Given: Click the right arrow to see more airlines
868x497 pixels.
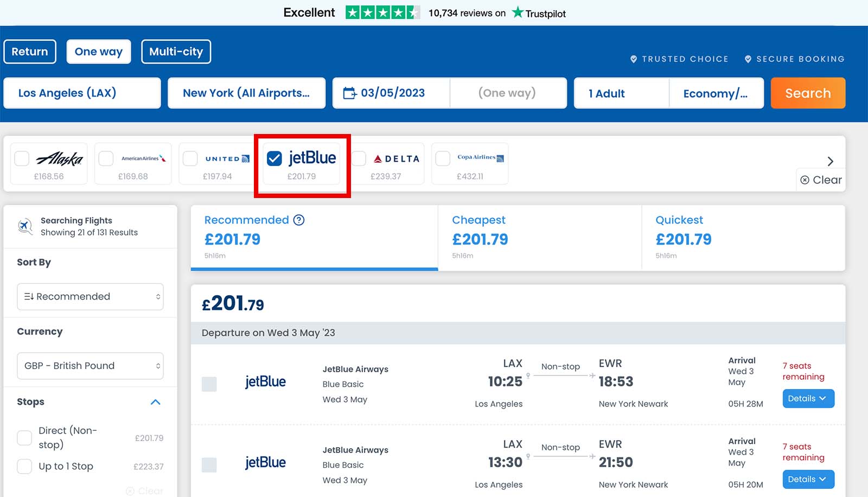Looking at the screenshot, I should (x=830, y=161).
